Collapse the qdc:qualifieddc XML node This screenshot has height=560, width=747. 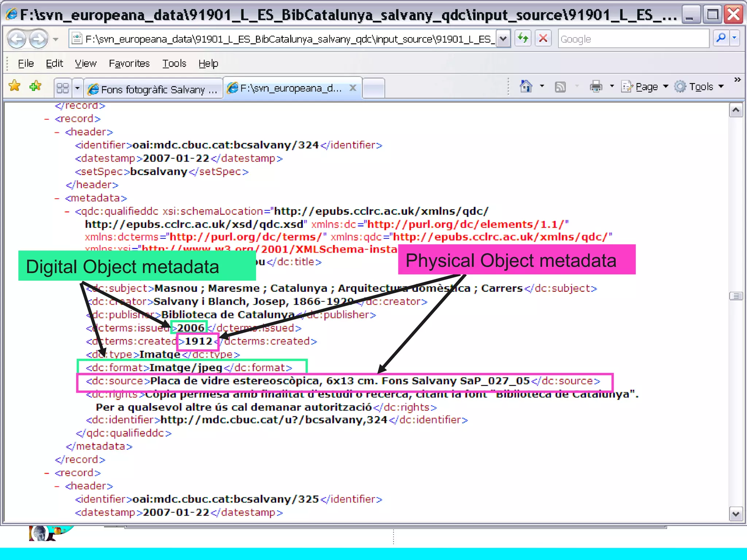tap(67, 211)
